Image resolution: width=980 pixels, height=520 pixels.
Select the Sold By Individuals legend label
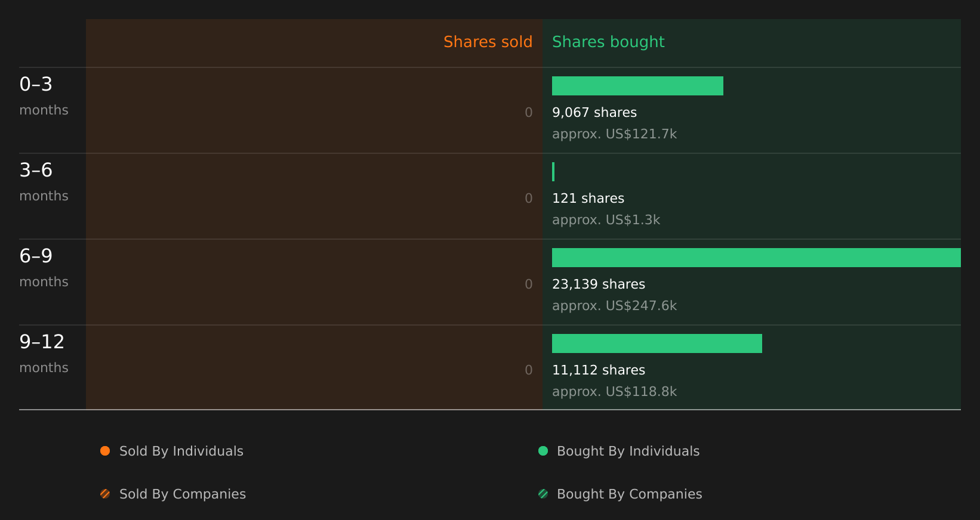point(181,451)
